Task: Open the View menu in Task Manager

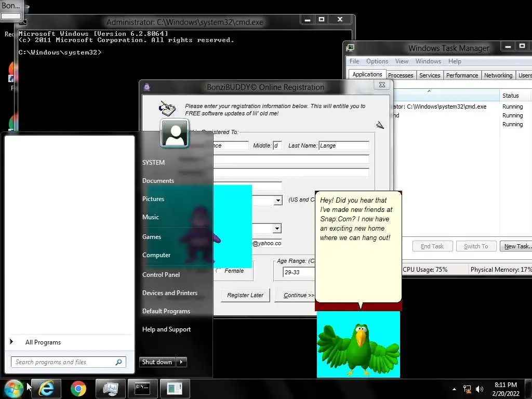Action: (402, 61)
